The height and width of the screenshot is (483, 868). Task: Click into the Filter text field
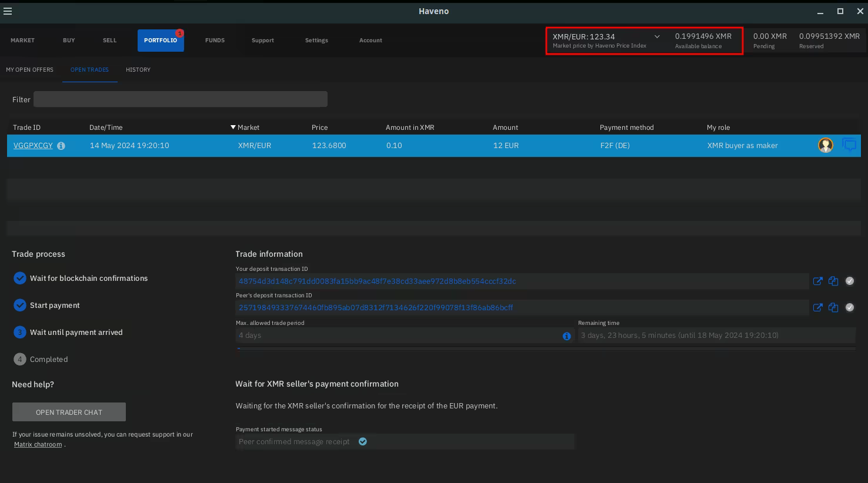[180, 99]
